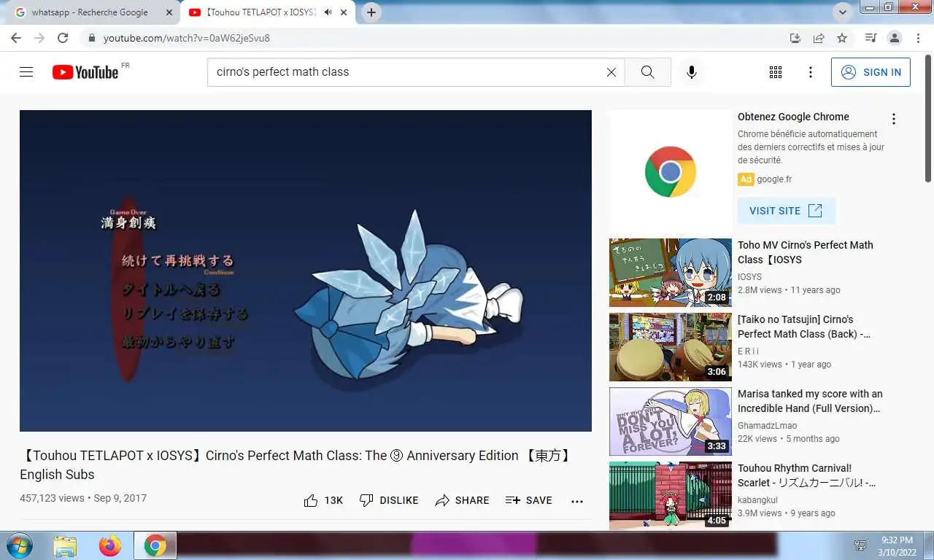The width and height of the screenshot is (934, 560).
Task: Click the share page icon in address bar
Action: [819, 38]
